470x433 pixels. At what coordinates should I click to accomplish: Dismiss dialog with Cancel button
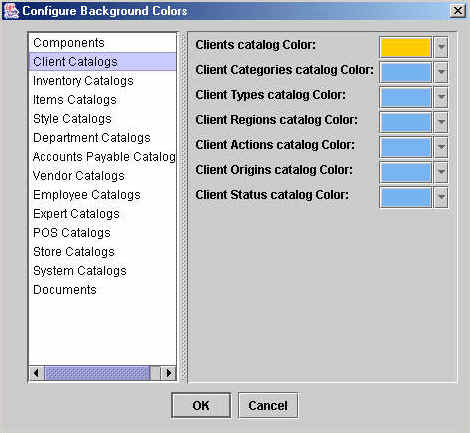pyautogui.click(x=268, y=405)
